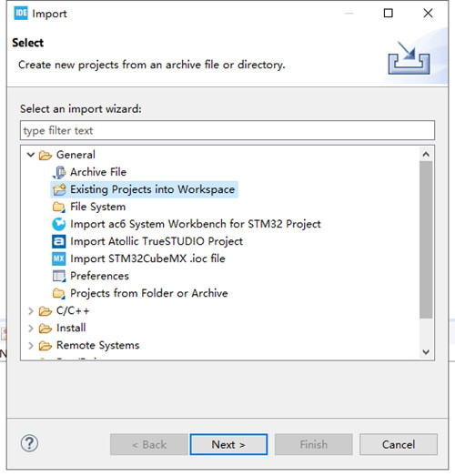Maximize the Import dialog window
455x476 pixels.
point(389,13)
